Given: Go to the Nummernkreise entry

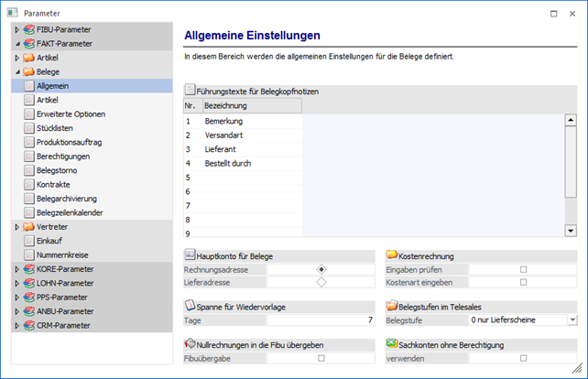Looking at the screenshot, I should coord(62,254).
